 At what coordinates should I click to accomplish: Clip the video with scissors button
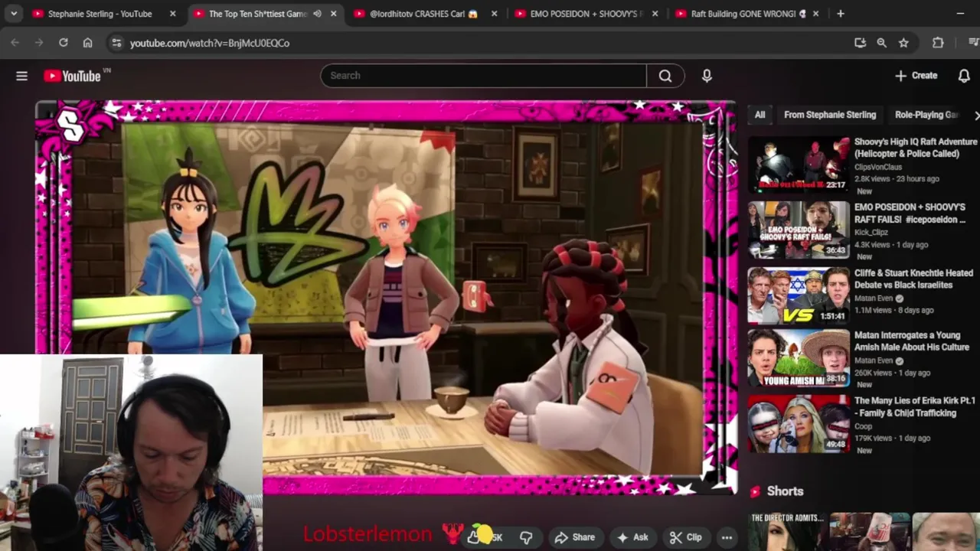pos(686,537)
